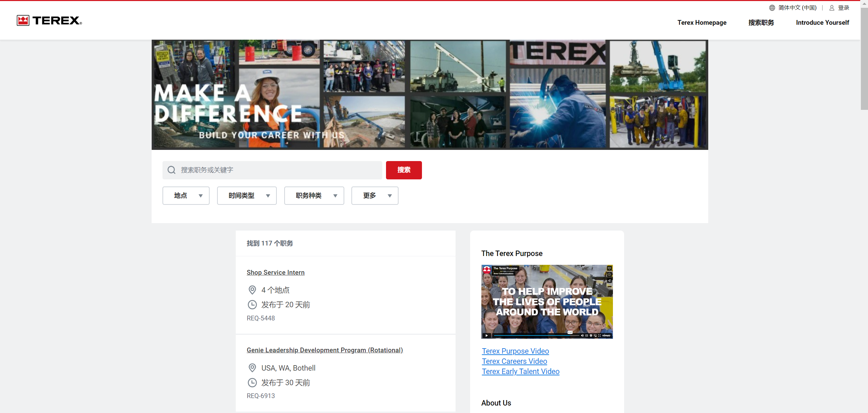Click the About Us heading
This screenshot has height=413, width=868.
(496, 403)
